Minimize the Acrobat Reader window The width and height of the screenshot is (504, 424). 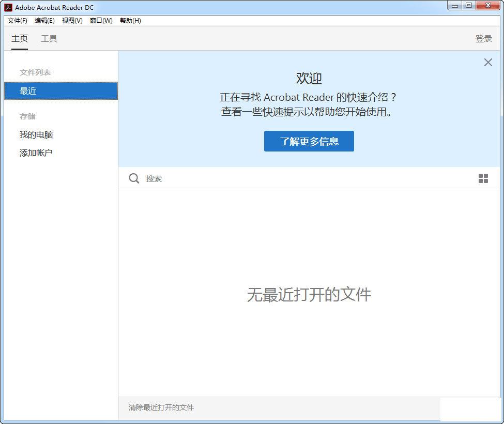(x=454, y=6)
